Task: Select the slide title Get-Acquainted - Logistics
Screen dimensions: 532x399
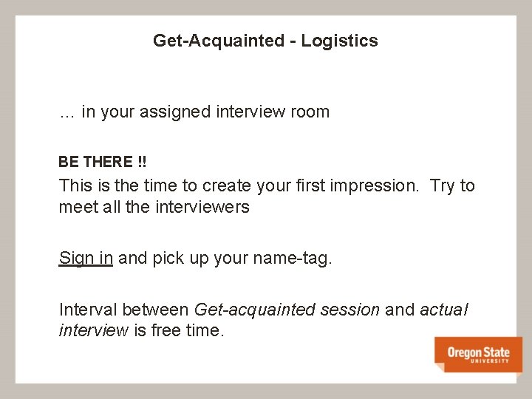Action: tap(265, 41)
